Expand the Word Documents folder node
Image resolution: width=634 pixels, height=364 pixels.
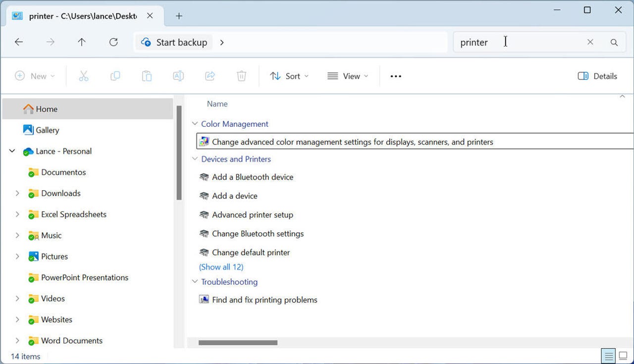coord(17,341)
